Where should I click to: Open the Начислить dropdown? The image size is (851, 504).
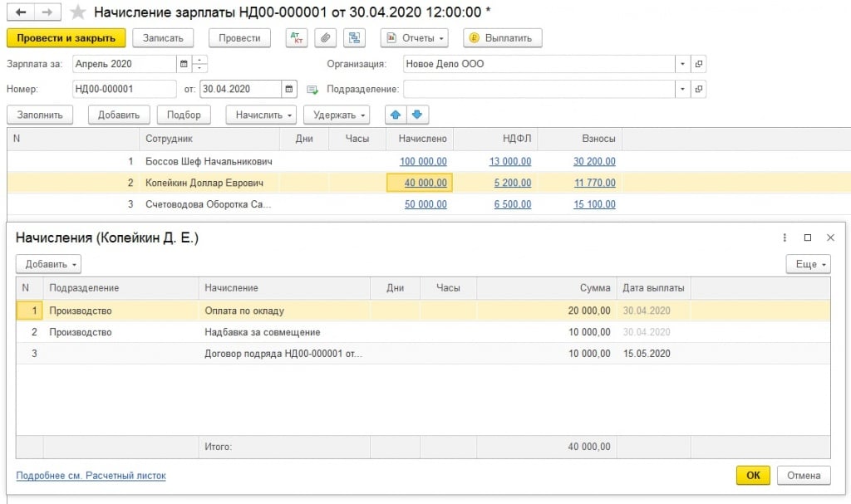point(263,115)
